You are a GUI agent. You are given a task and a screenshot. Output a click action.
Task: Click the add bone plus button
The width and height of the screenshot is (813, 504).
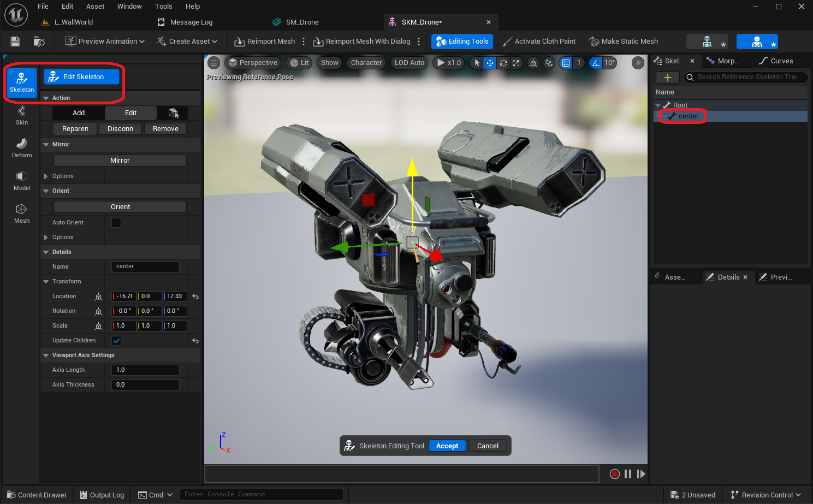667,78
